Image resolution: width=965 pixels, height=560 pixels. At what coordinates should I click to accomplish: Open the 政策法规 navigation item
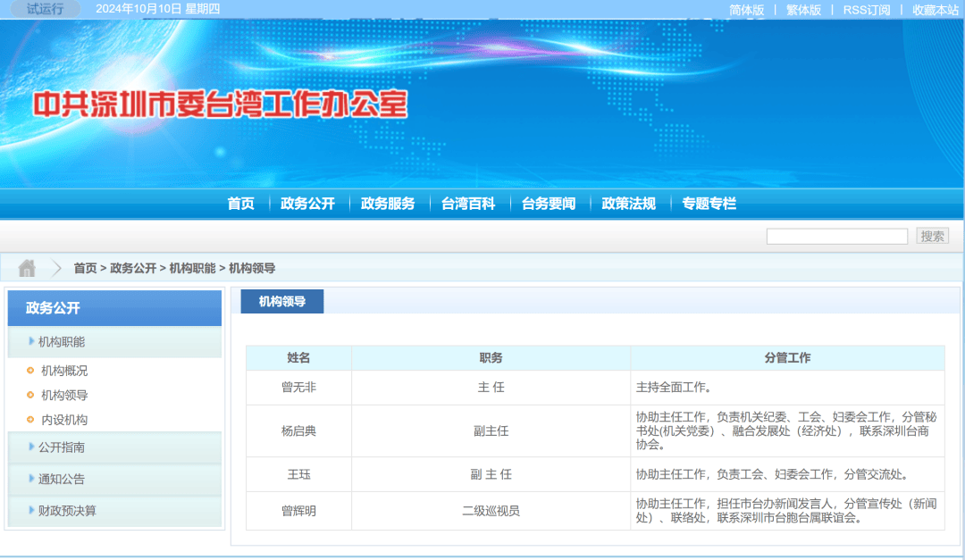click(x=628, y=204)
